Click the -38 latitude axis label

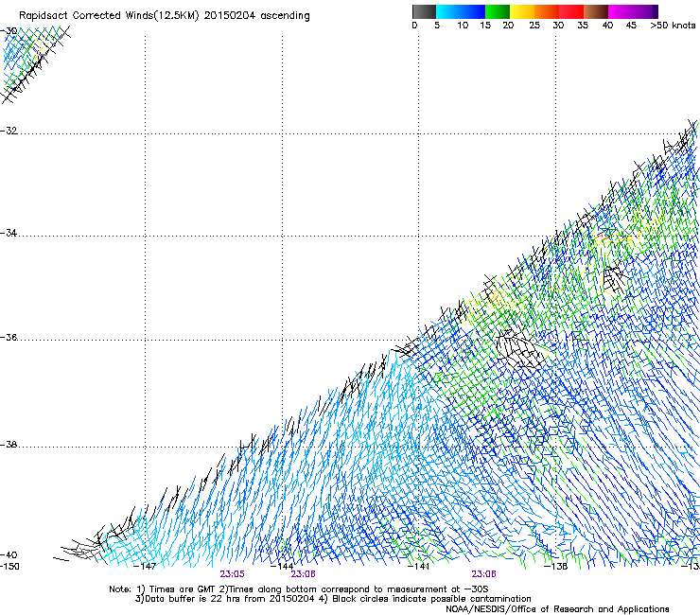[x=9, y=445]
